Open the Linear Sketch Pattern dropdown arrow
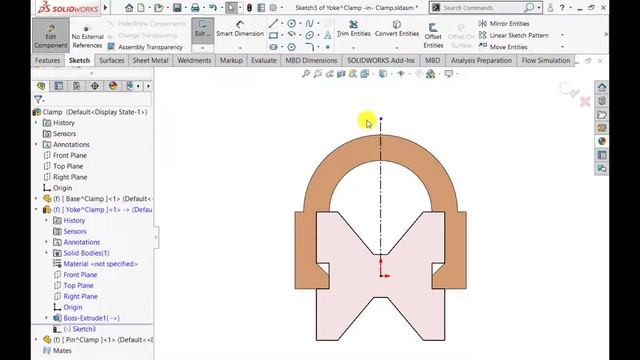 click(x=562, y=36)
